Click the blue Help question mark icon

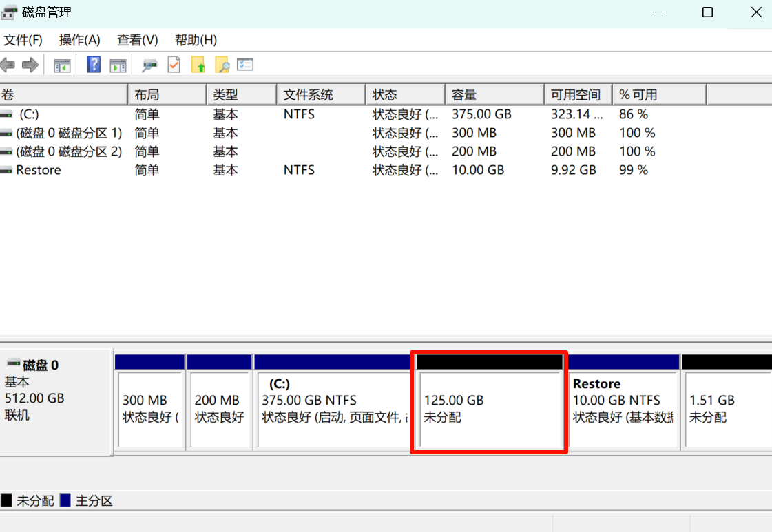pyautogui.click(x=94, y=65)
